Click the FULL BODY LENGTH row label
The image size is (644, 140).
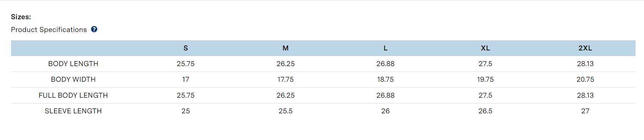click(x=73, y=96)
